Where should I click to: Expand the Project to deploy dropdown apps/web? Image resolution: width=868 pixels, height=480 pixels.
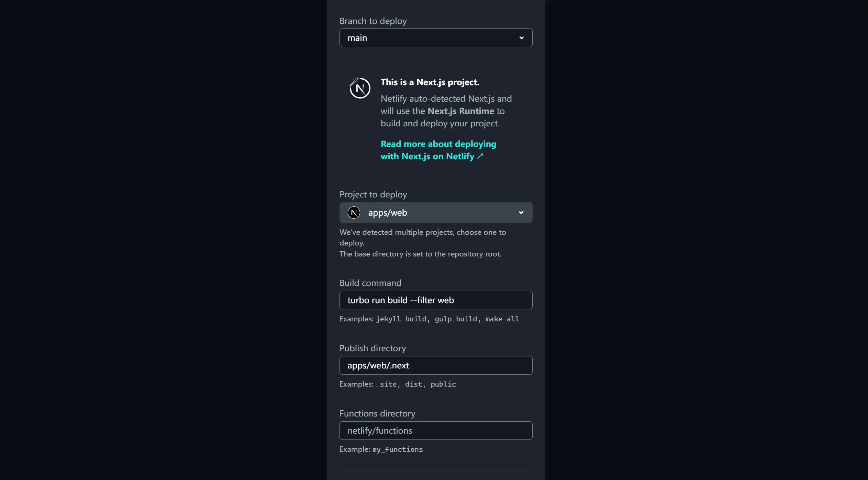(x=435, y=213)
